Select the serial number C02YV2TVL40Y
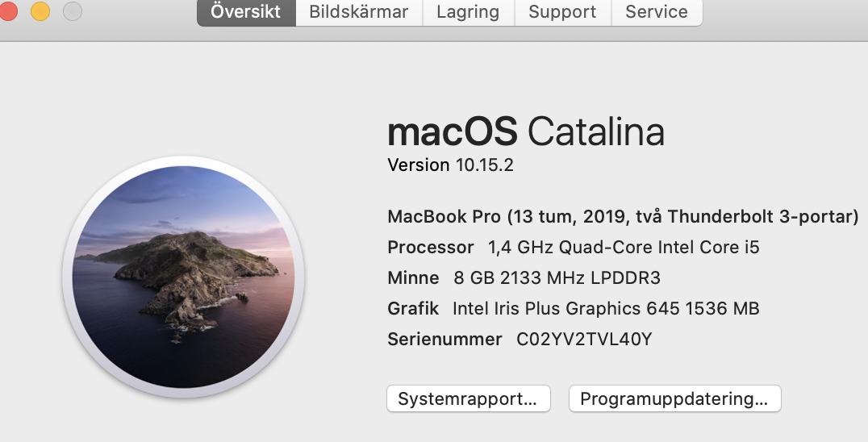The image size is (868, 442). [585, 339]
